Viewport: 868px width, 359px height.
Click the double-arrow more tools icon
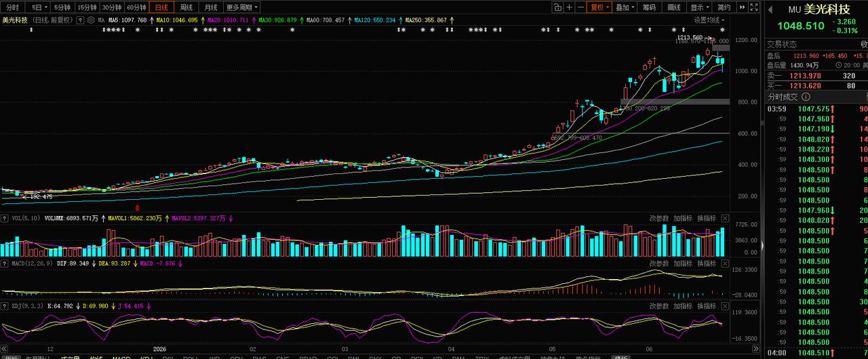coord(742,7)
